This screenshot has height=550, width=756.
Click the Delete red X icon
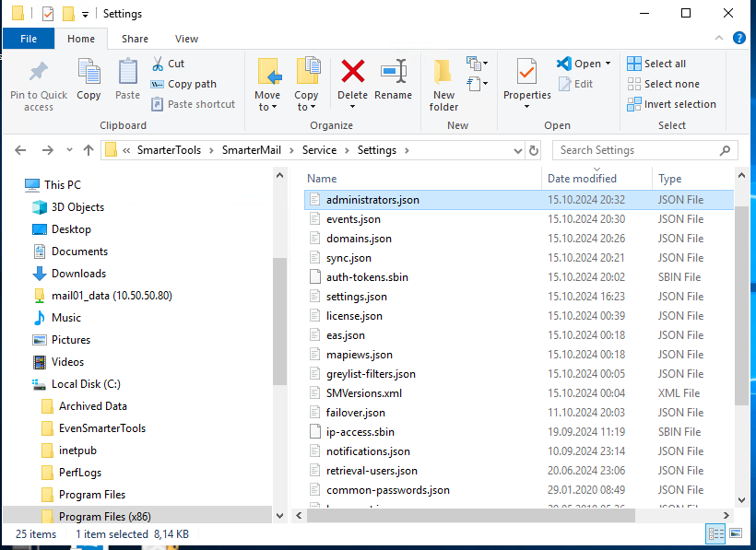[352, 73]
